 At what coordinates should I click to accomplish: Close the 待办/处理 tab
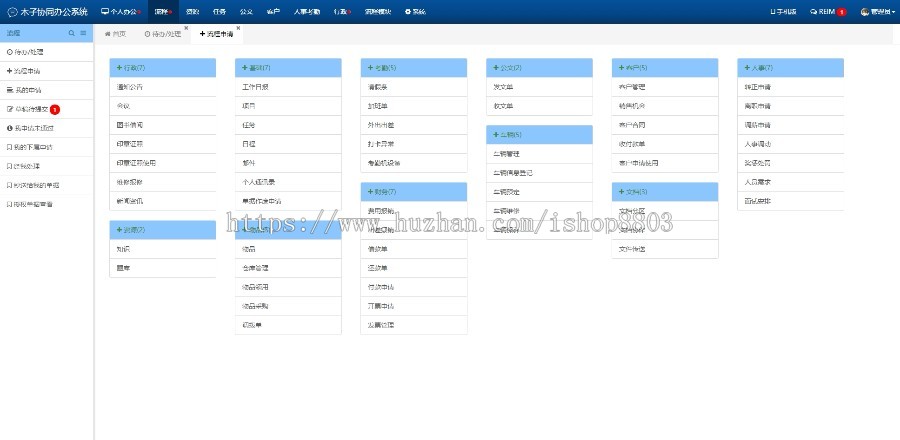[186, 28]
